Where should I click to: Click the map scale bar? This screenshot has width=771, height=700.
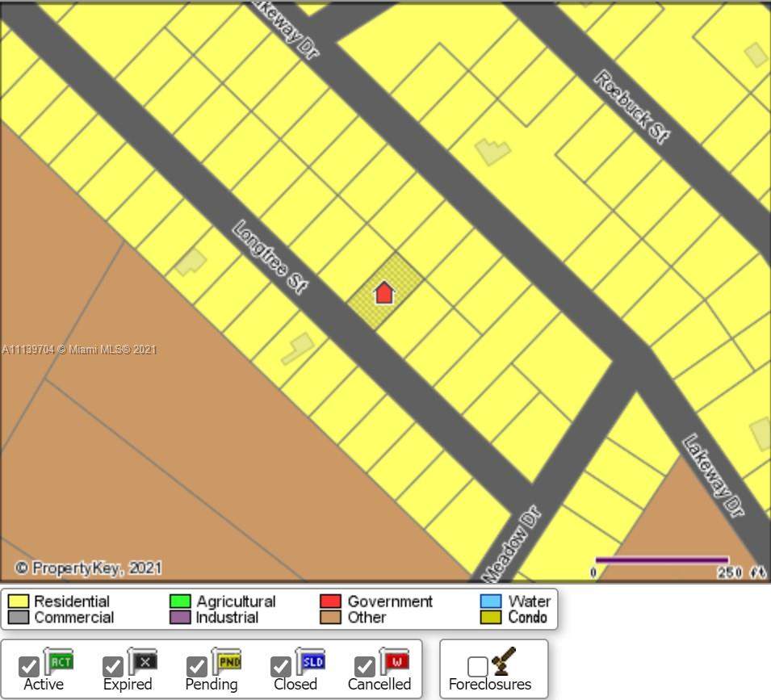(x=662, y=560)
